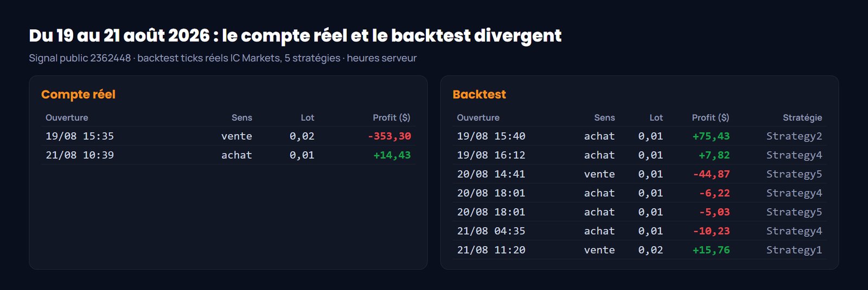Viewport: 868px width, 290px height.
Task: Select the subtitle 'Signal public 2362448'
Action: [x=80, y=58]
